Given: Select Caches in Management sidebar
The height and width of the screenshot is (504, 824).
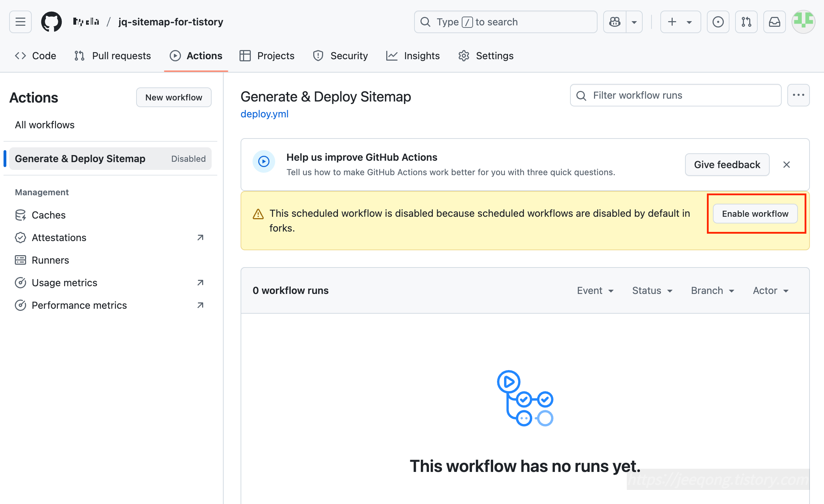Looking at the screenshot, I should pos(48,215).
